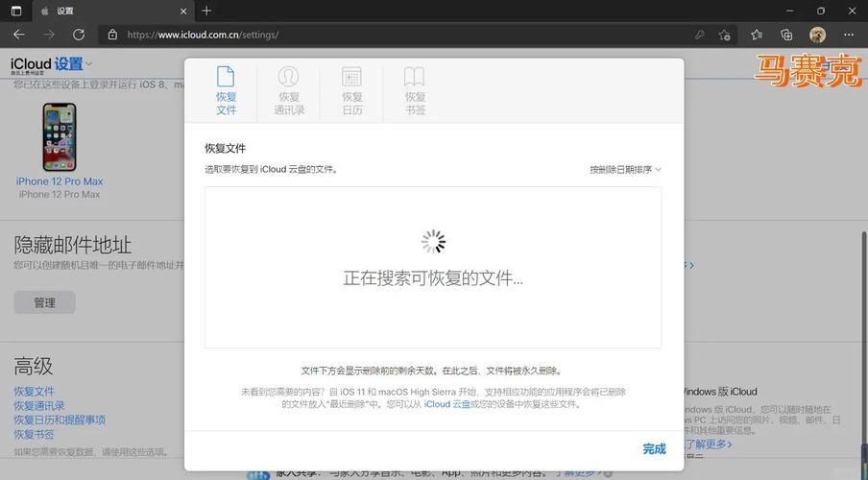The width and height of the screenshot is (868, 480).
Task: Switch to 恢复书签 tab
Action: [x=415, y=90]
